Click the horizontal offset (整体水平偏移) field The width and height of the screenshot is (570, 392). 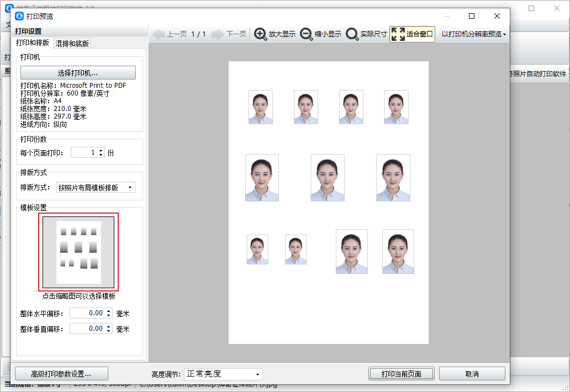pos(87,314)
